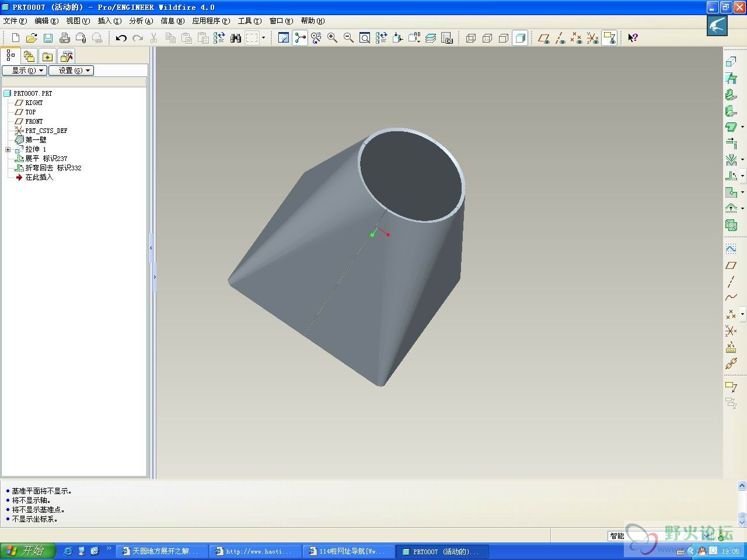Screen dimensions: 747x560
Task: Print the model using the printer icon
Action: point(64,38)
